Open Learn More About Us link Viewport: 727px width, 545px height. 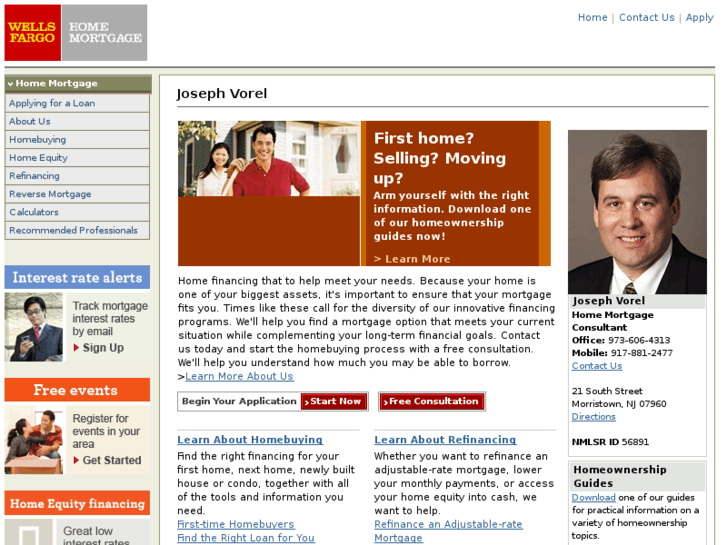(x=239, y=376)
